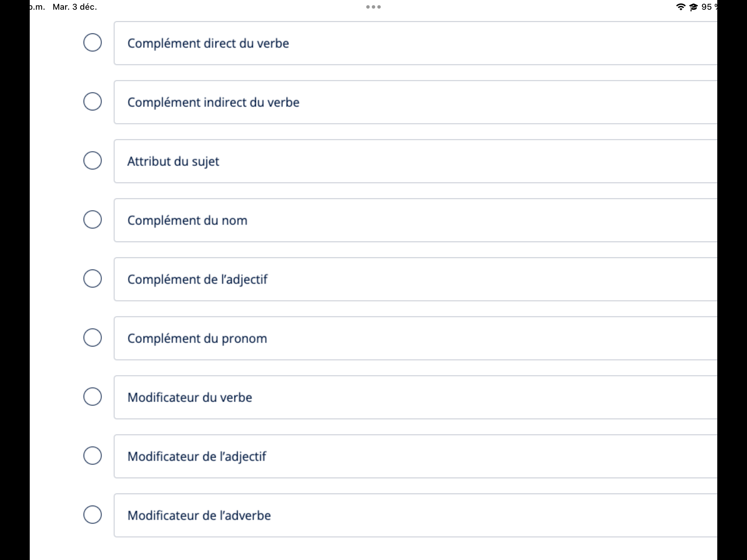Select the 'Complément de l'adjectif' radio button
The height and width of the screenshot is (560, 747).
pyautogui.click(x=92, y=279)
